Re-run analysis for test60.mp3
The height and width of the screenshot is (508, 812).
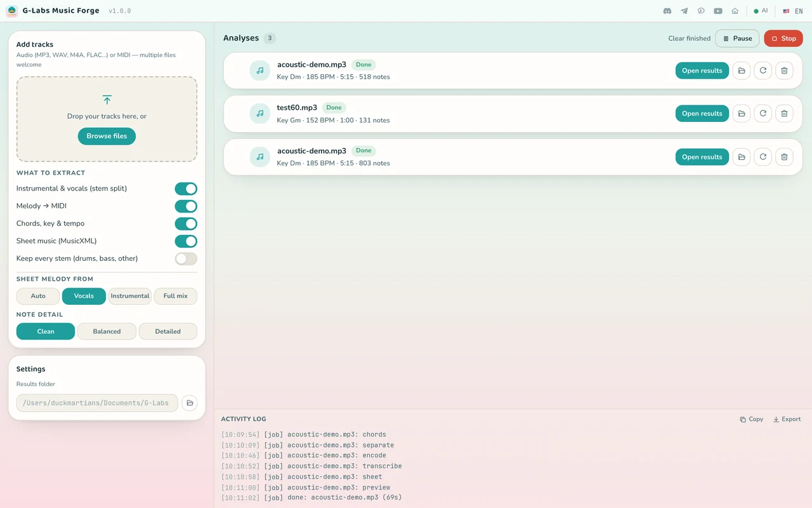pos(763,114)
